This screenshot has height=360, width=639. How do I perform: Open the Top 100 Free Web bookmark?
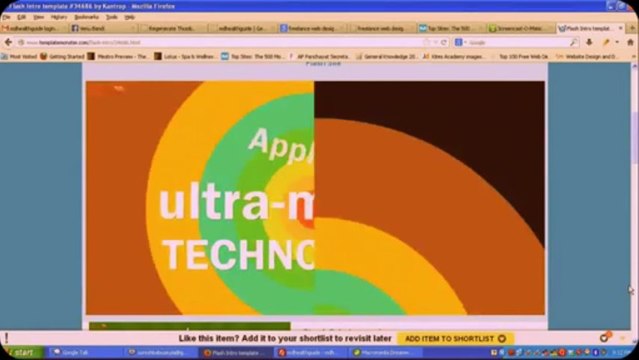520,56
